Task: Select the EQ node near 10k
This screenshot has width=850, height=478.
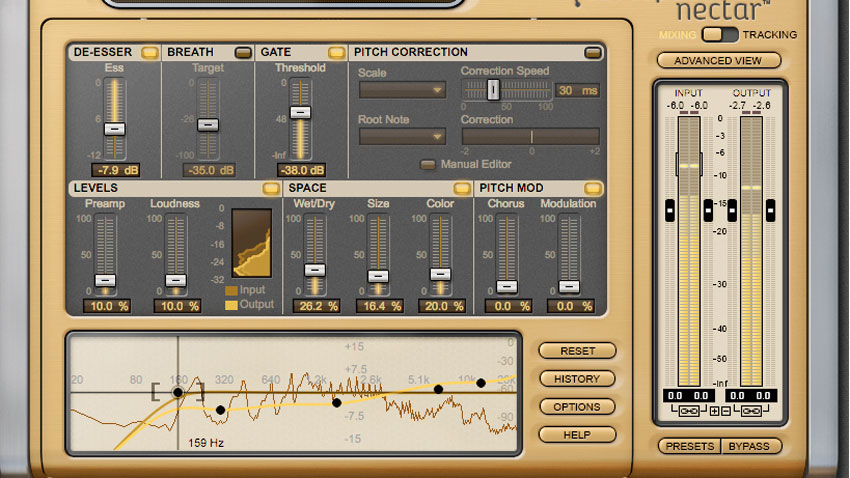Action: tap(481, 383)
